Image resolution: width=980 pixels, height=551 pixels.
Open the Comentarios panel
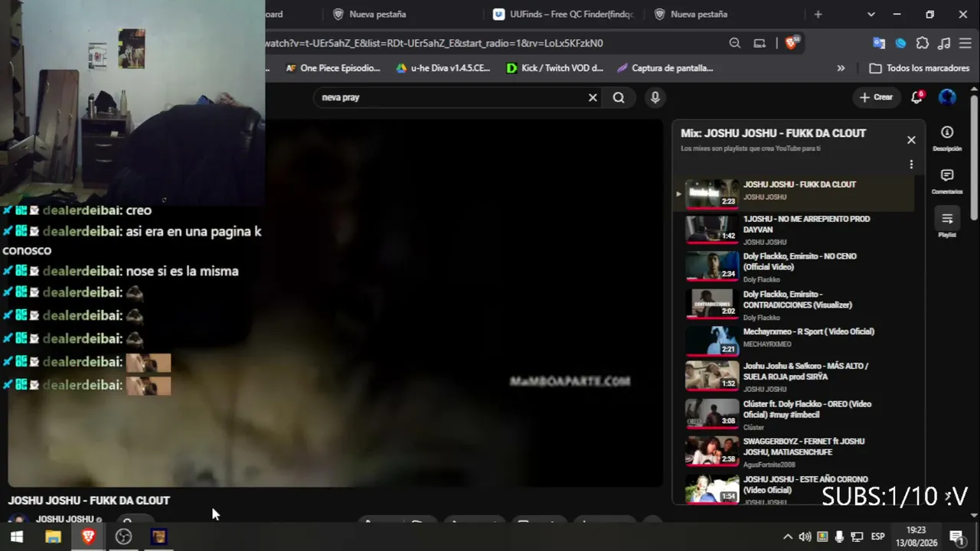pyautogui.click(x=947, y=181)
